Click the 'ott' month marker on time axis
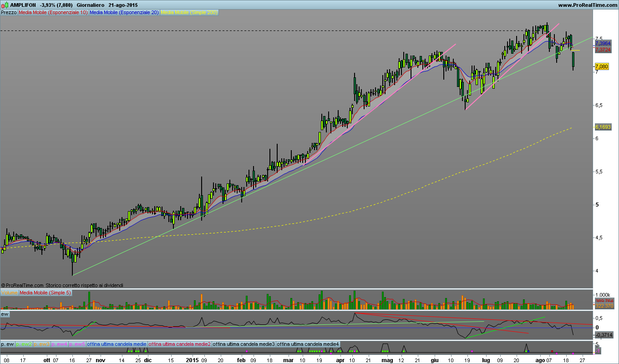The height and width of the screenshot is (364, 619). 47,359
